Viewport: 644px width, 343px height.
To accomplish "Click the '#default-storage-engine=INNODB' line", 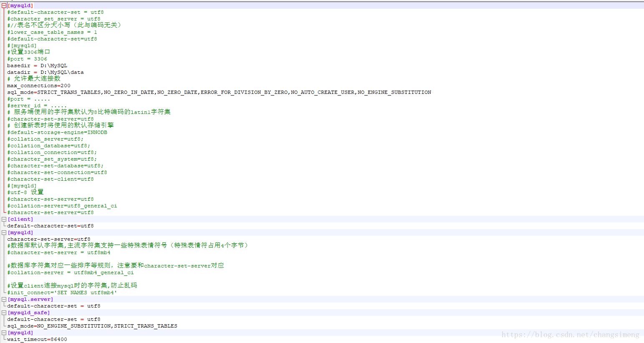I will 57,132.
